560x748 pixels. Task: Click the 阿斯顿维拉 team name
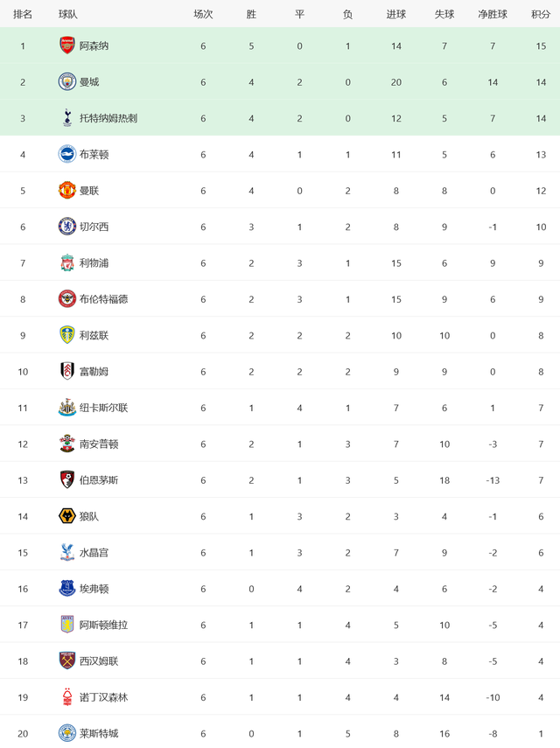tap(103, 625)
